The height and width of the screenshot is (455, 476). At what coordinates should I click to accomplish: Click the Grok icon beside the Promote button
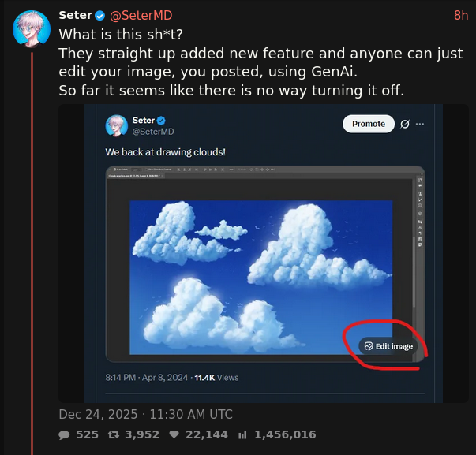(405, 124)
